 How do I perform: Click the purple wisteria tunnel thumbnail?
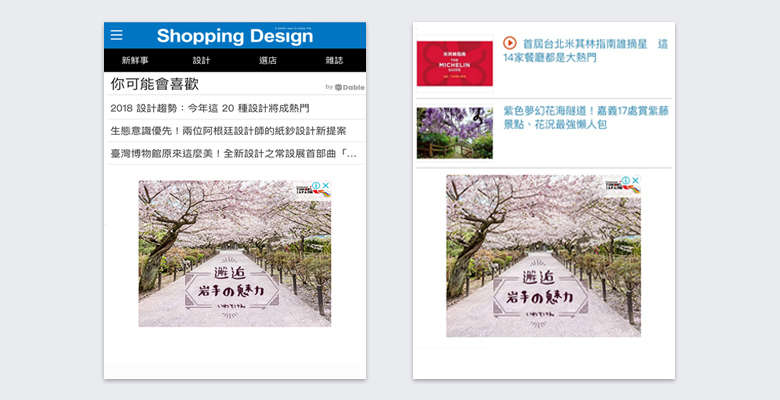(454, 133)
